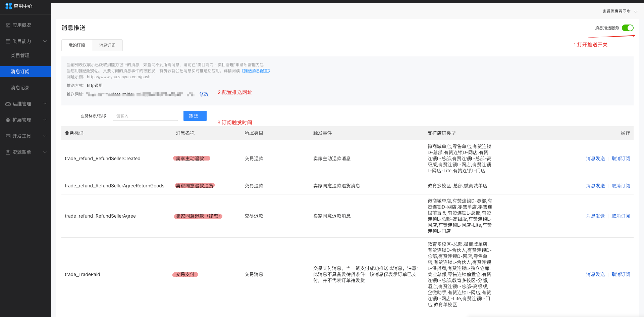Switch to the 消息订阅 tab
The width and height of the screenshot is (644, 317).
coord(107,45)
